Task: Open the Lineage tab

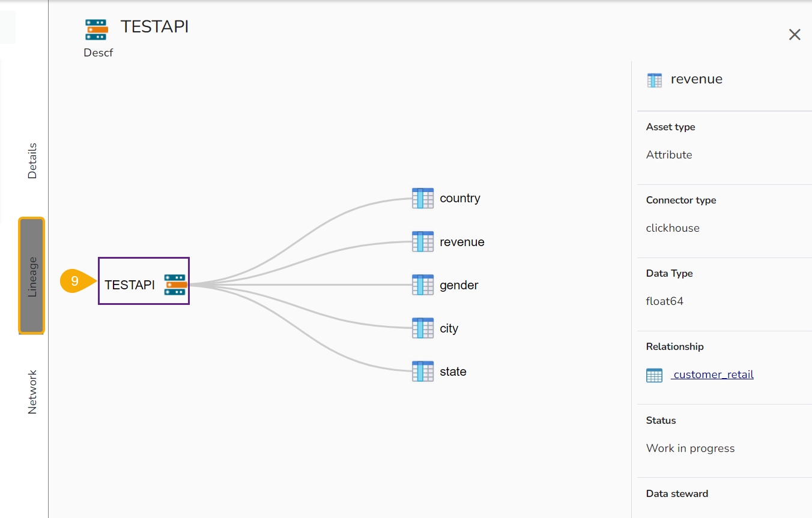Action: (x=32, y=276)
